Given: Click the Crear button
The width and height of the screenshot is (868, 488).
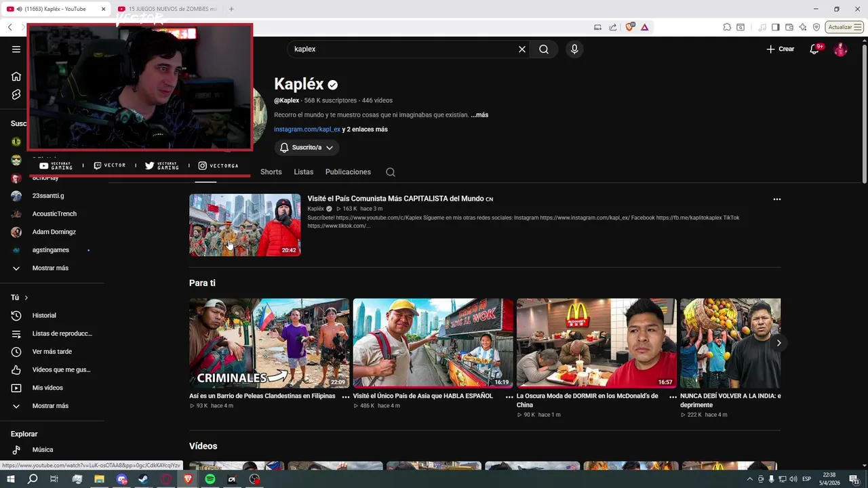Looking at the screenshot, I should (x=780, y=49).
